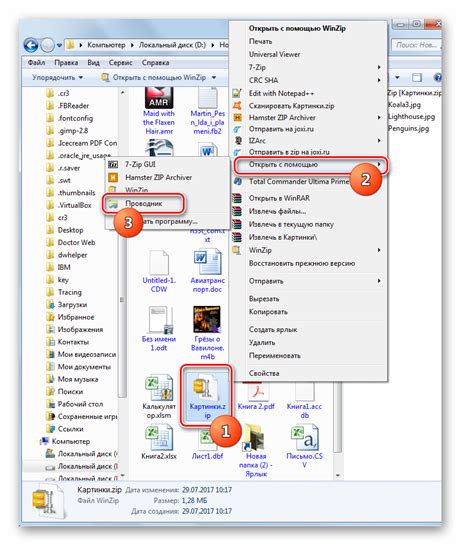Open the WinZip context submenu entry
The width and height of the screenshot is (474, 545).
260,250
